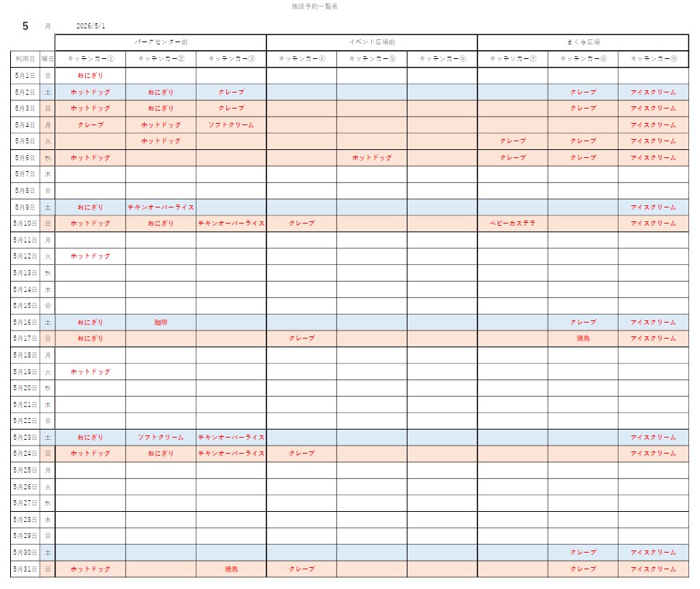Click the 利用日 header cell
The image size is (700, 589).
coord(25,59)
